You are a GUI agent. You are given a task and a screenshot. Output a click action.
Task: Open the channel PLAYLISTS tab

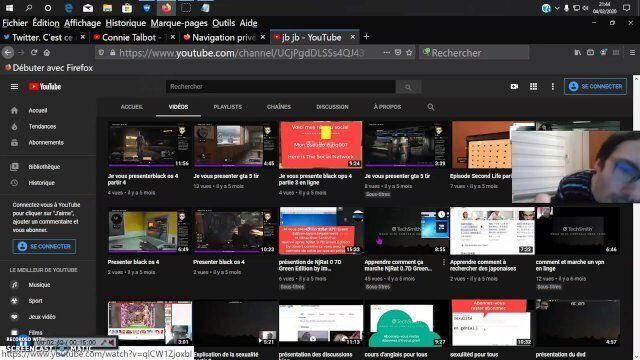228,107
